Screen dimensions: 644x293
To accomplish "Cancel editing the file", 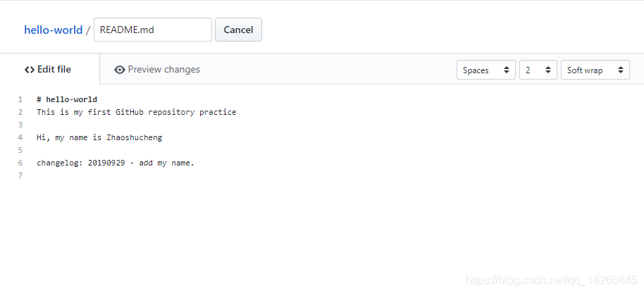I will click(x=238, y=30).
